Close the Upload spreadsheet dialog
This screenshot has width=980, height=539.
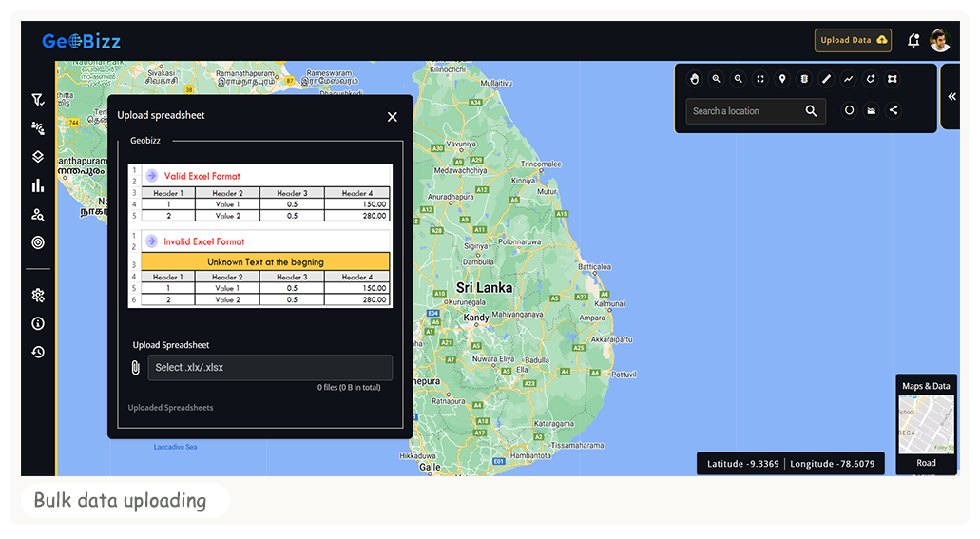click(393, 117)
